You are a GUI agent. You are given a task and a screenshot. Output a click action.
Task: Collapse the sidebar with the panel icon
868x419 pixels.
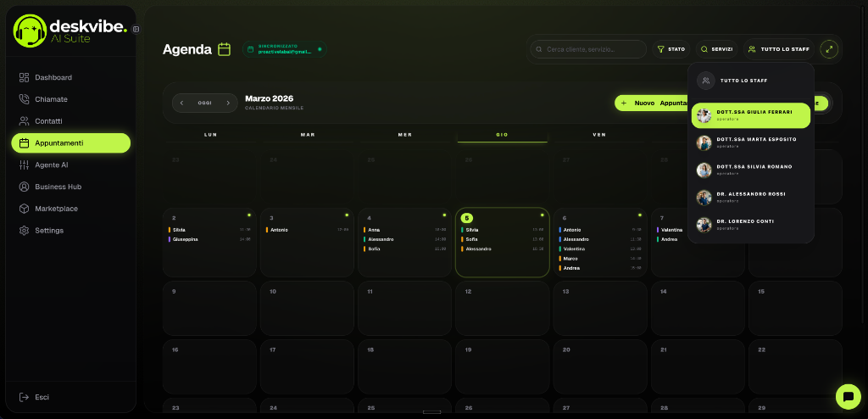[136, 29]
